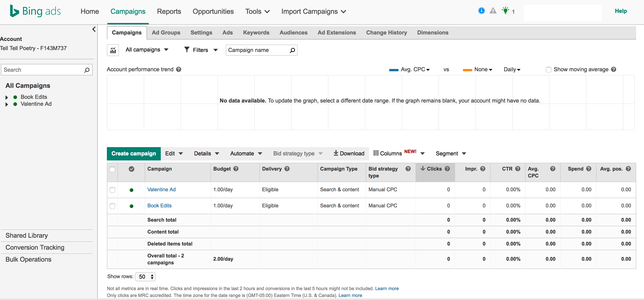The width and height of the screenshot is (644, 300).
Task: Open the Valentine Ad campaign link
Action: [161, 189]
